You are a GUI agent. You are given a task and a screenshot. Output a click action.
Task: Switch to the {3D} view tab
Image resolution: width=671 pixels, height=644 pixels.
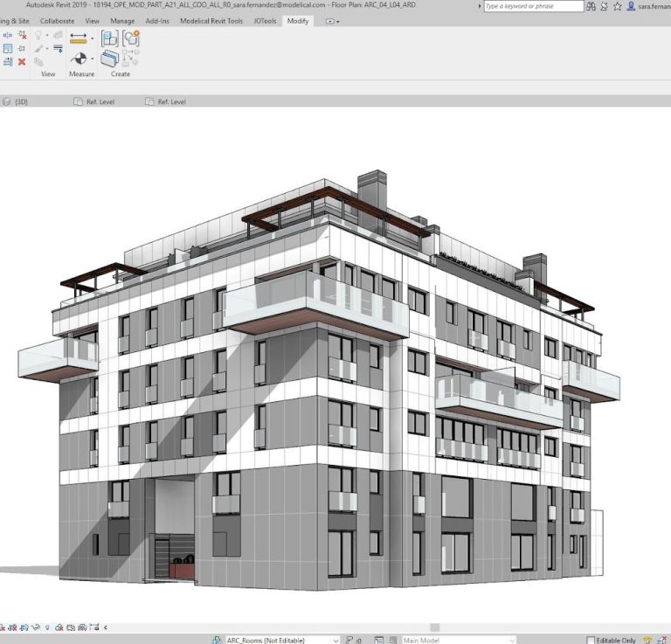tap(21, 101)
